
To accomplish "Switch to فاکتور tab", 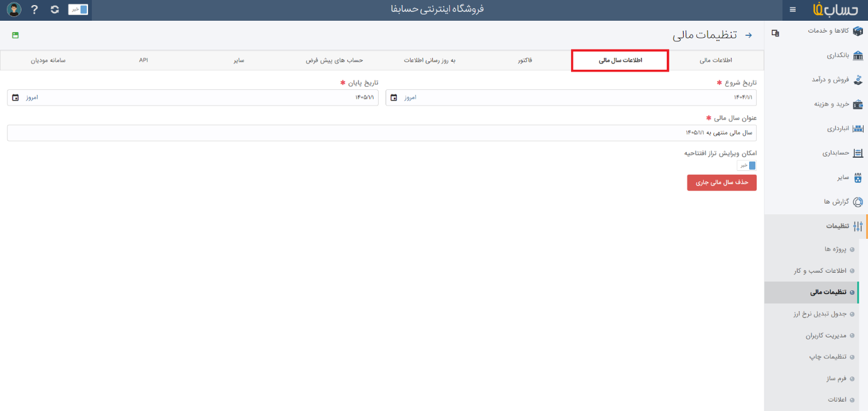I will [525, 60].
